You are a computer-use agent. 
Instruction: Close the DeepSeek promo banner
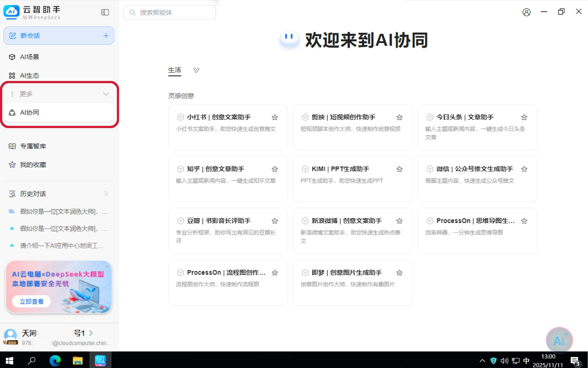pyautogui.click(x=107, y=266)
